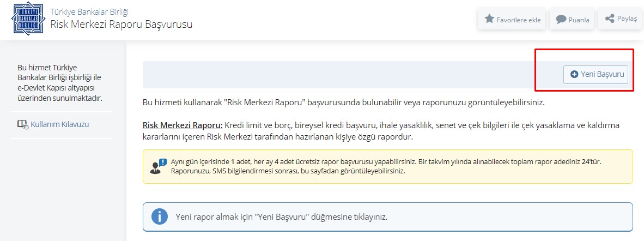Click the Türkiye Bankalar Birliği header text
Viewport: 644px width, 241px height.
[x=89, y=11]
